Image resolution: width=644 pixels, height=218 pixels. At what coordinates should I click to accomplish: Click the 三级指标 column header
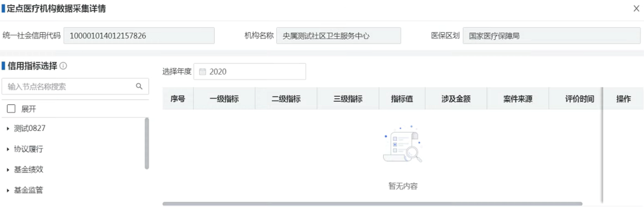(348, 99)
